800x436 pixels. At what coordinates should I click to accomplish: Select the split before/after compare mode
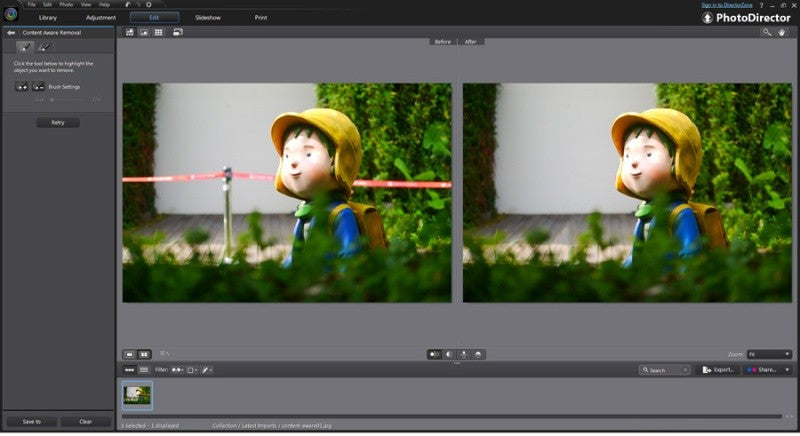[449, 354]
